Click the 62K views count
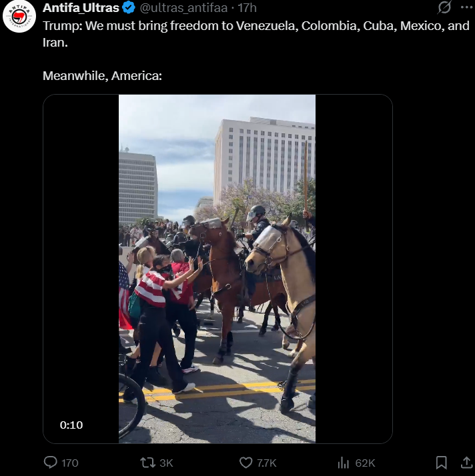Viewport: 475px width, 476px height. 365,463
